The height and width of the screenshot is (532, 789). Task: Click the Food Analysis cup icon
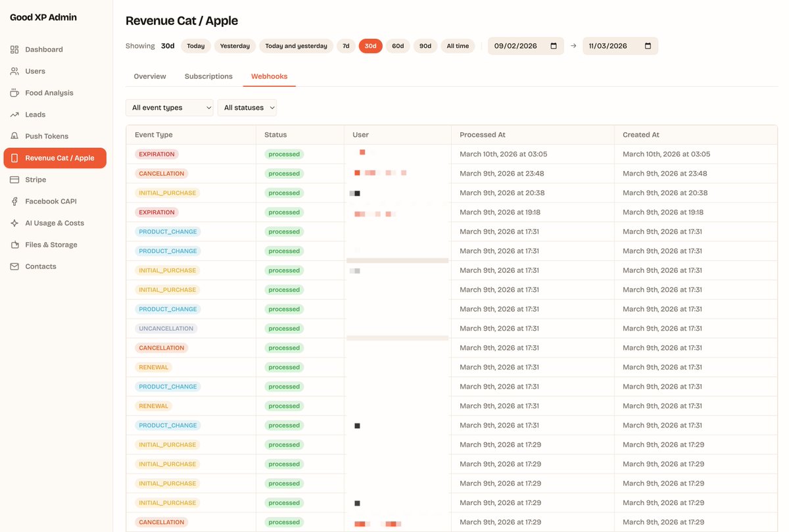pyautogui.click(x=14, y=93)
